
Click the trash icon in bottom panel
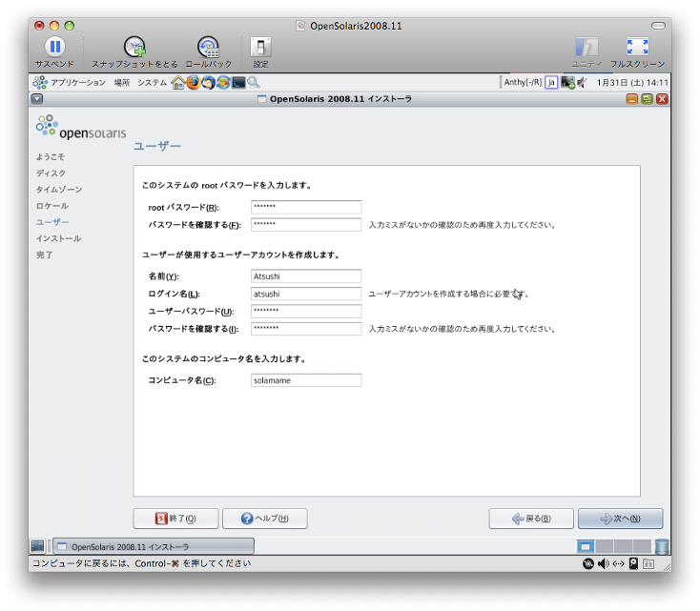pyautogui.click(x=662, y=546)
